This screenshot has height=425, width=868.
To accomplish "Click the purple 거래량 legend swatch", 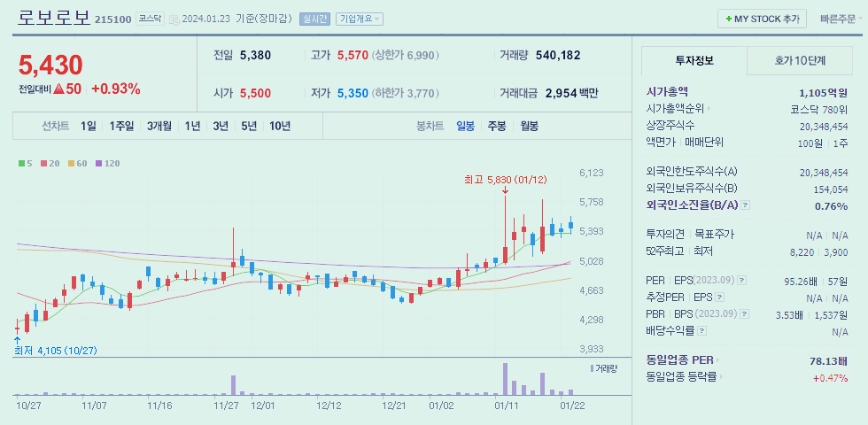I will point(593,368).
